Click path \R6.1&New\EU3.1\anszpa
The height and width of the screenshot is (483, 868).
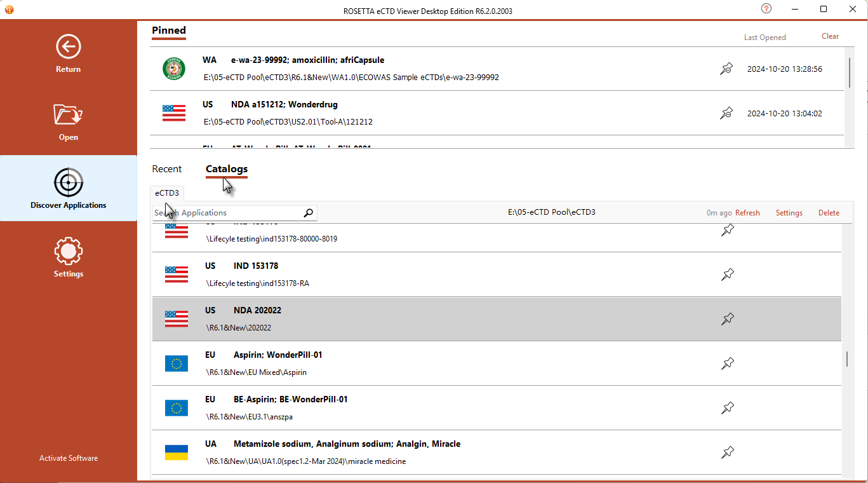tap(249, 417)
